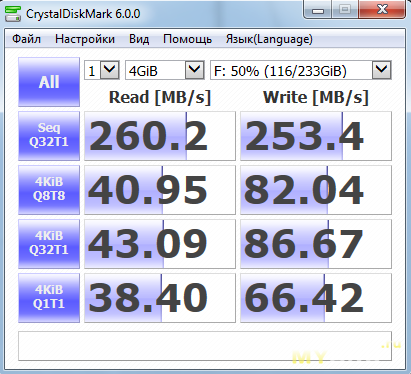Start the 4KiB Q32T1 test
The height and width of the screenshot is (374, 411).
coord(49,244)
